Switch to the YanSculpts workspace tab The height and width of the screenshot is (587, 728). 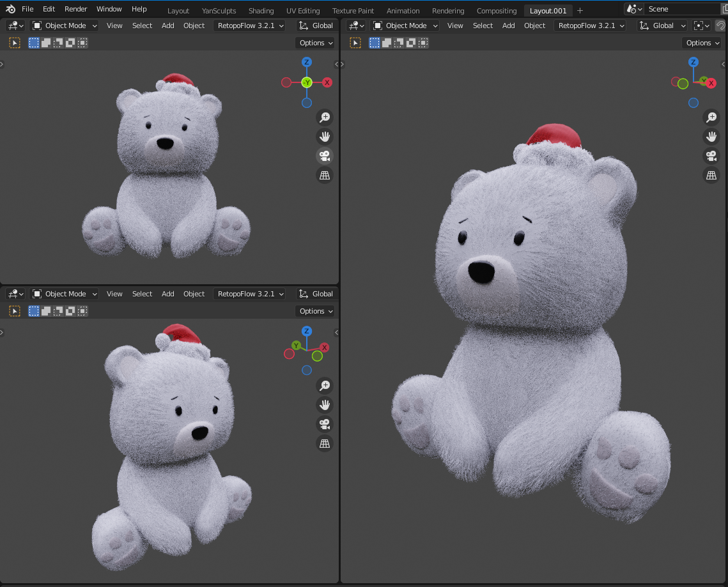click(219, 11)
